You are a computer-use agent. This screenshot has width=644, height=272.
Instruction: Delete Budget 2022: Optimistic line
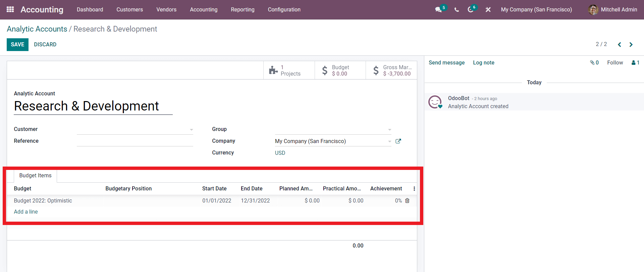(x=407, y=200)
